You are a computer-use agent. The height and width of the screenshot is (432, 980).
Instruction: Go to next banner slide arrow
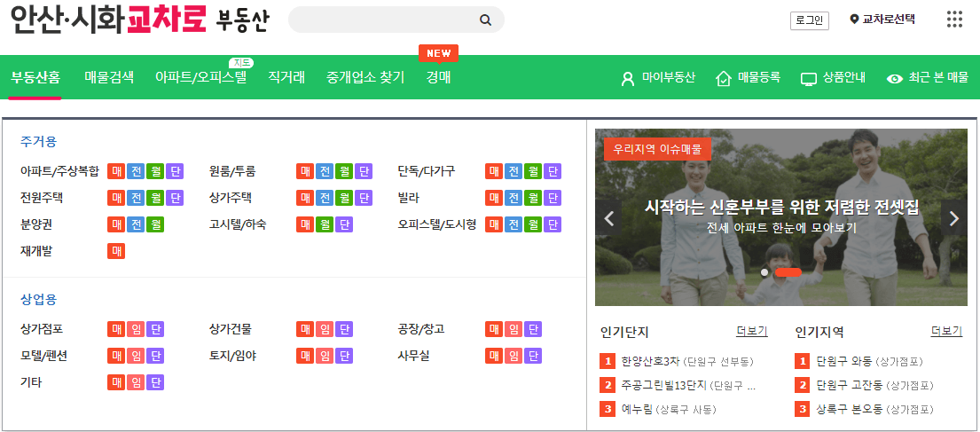click(x=953, y=218)
